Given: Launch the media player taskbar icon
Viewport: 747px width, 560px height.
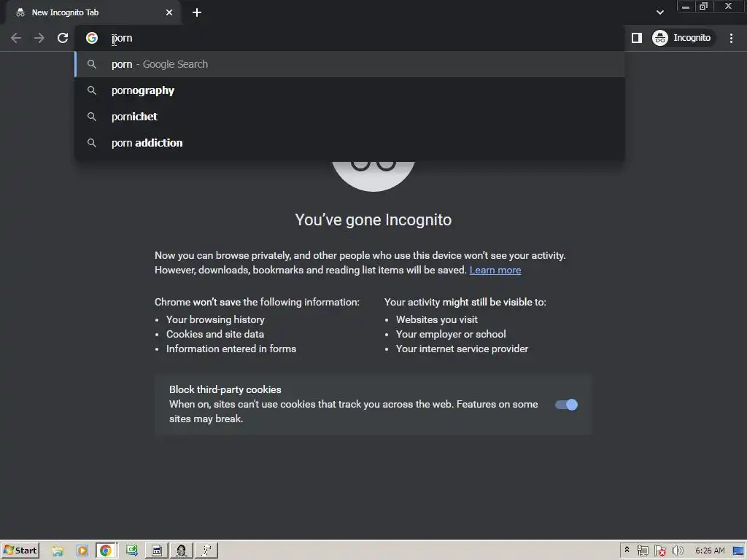Looking at the screenshot, I should pos(82,551).
